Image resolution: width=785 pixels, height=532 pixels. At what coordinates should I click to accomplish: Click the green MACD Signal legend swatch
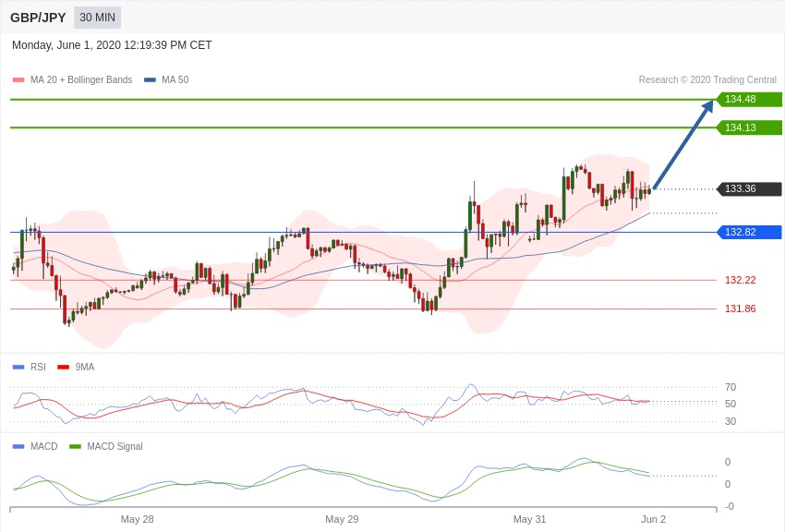pyautogui.click(x=75, y=446)
